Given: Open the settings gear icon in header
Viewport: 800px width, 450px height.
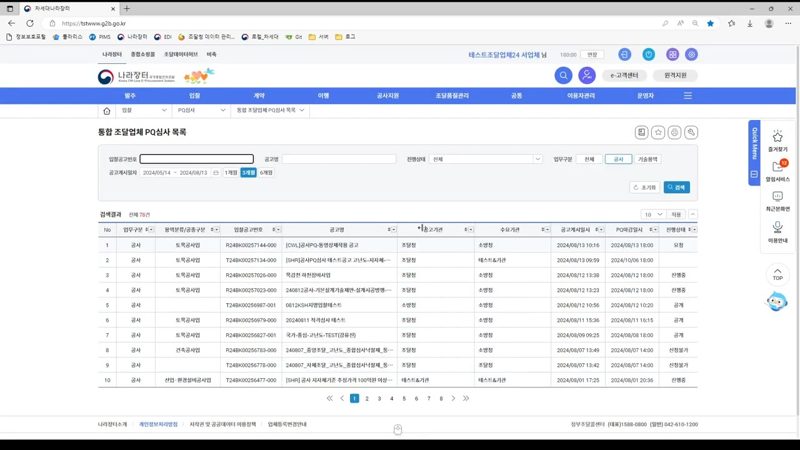Looking at the screenshot, I should [x=691, y=55].
